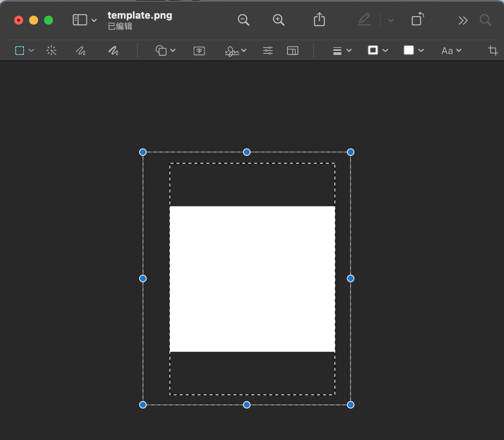Open the line style menu
The width and height of the screenshot is (504, 440).
coord(337,51)
